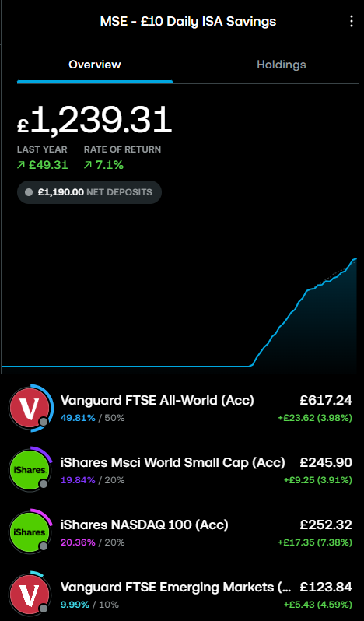
Task: Open iShares Msci World Small Cap holding
Action: 182,470
